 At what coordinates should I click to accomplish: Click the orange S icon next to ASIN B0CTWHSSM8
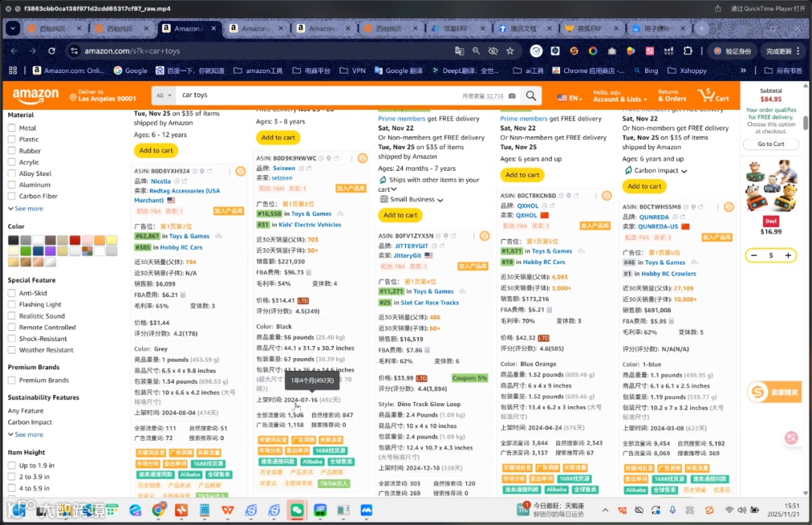point(729,207)
